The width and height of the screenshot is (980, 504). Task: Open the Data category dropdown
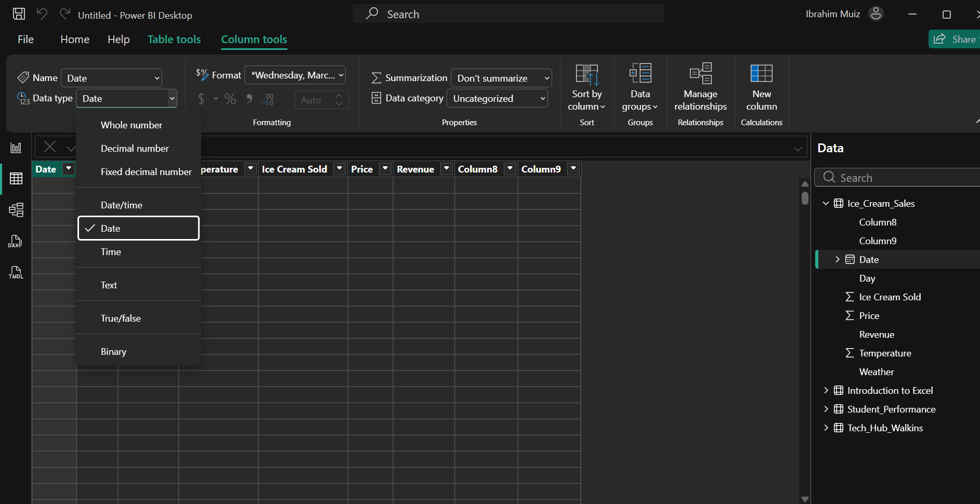coord(497,98)
